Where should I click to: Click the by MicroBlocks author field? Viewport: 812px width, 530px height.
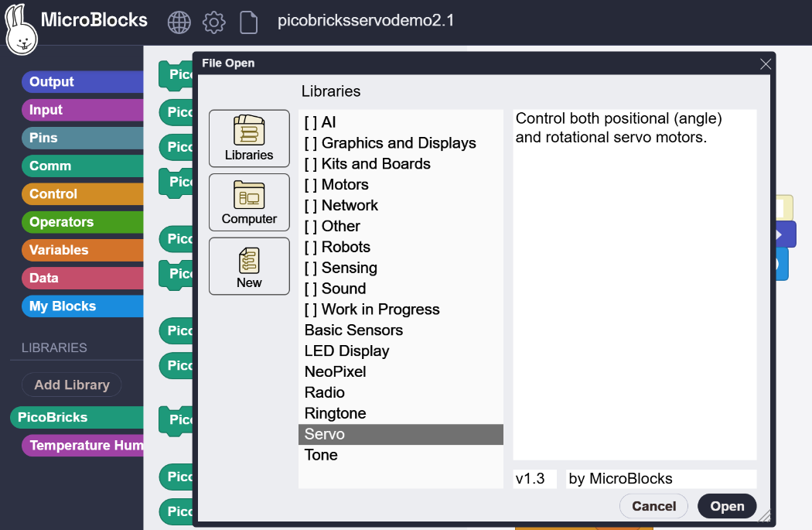click(x=660, y=479)
